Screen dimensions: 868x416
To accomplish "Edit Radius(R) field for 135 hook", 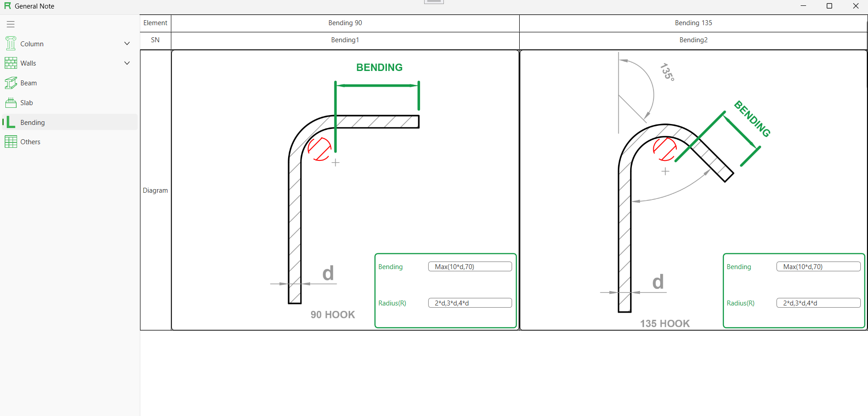I will [x=818, y=303].
